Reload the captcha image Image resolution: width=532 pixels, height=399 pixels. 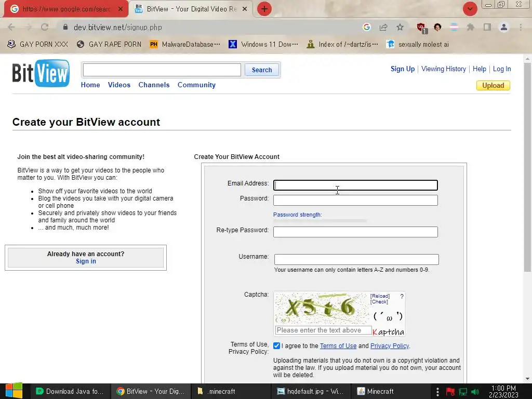pyautogui.click(x=380, y=296)
